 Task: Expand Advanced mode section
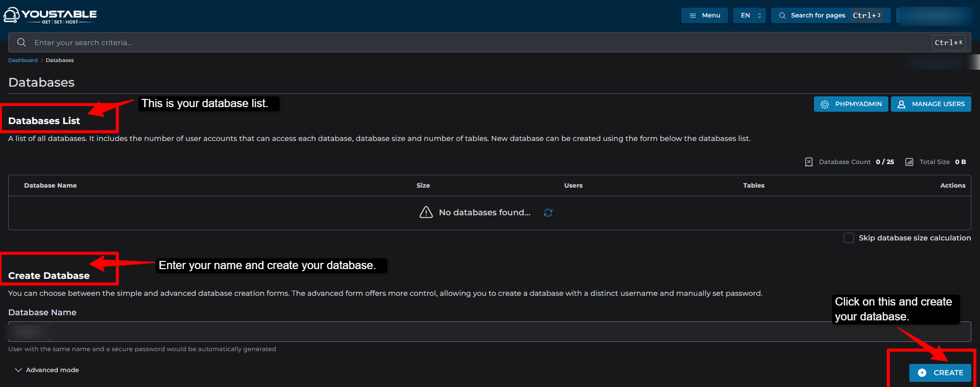(x=47, y=370)
